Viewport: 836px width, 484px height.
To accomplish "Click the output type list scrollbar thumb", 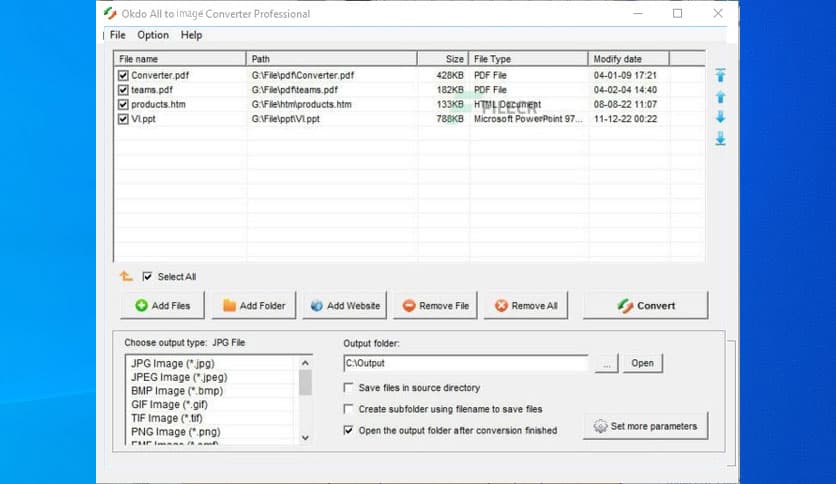I will (305, 382).
